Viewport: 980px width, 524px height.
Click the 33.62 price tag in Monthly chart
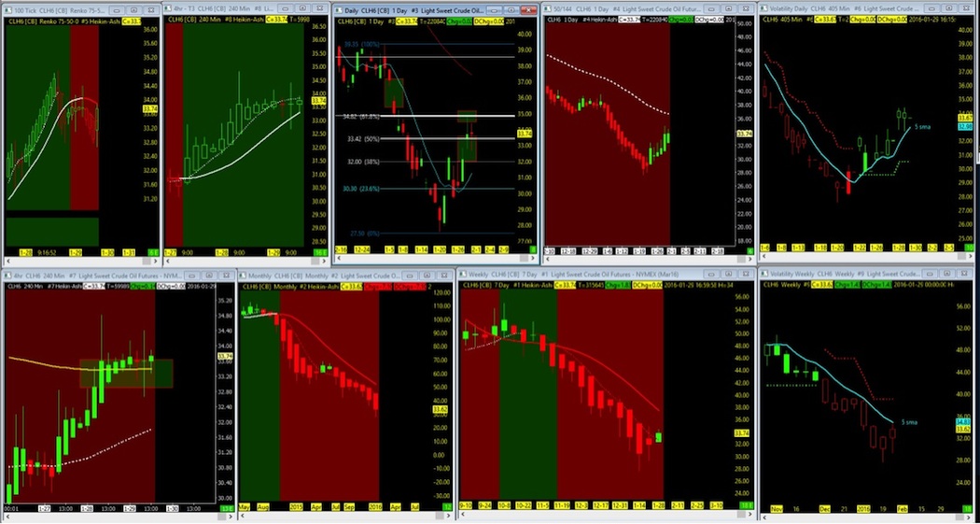[x=440, y=410]
